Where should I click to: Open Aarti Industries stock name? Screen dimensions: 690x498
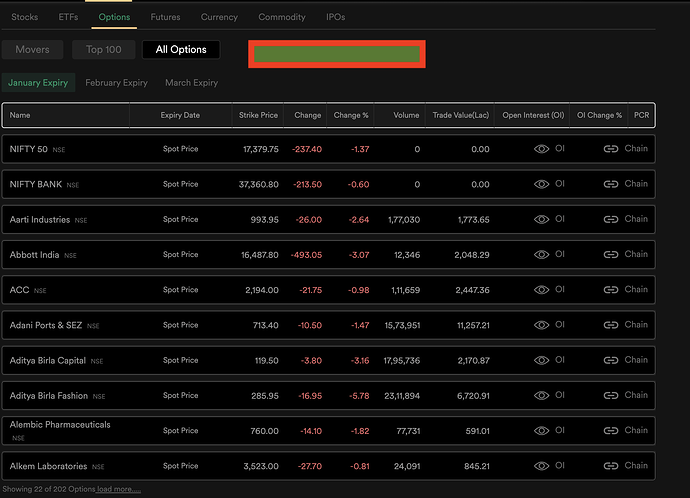click(x=40, y=220)
